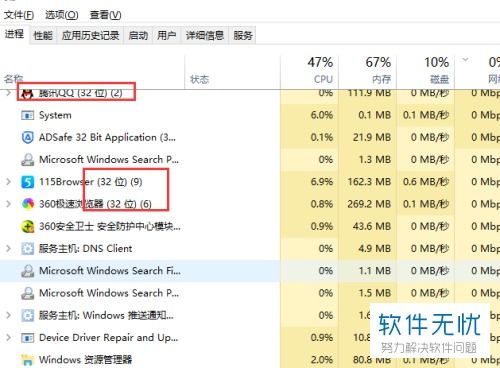Click the 2.0% CPU value for Windows 资源管理器
The image size is (500, 368).
point(322,360)
